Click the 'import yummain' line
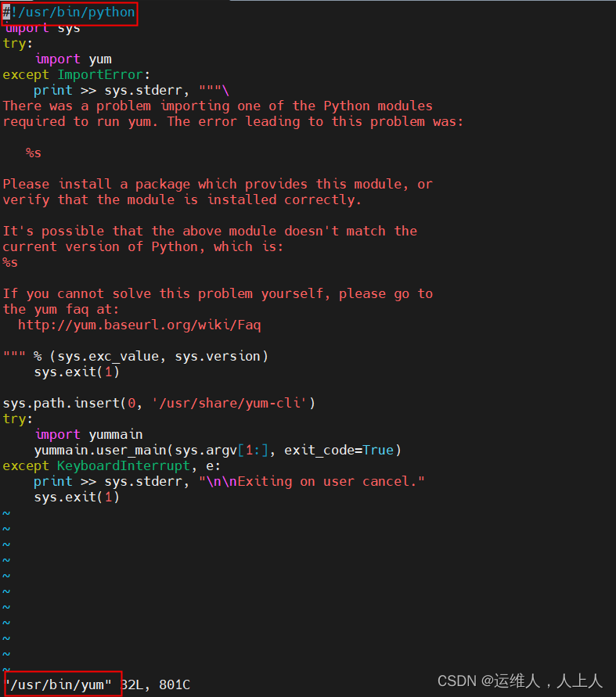Viewport: 616px width, 697px height. 89,434
